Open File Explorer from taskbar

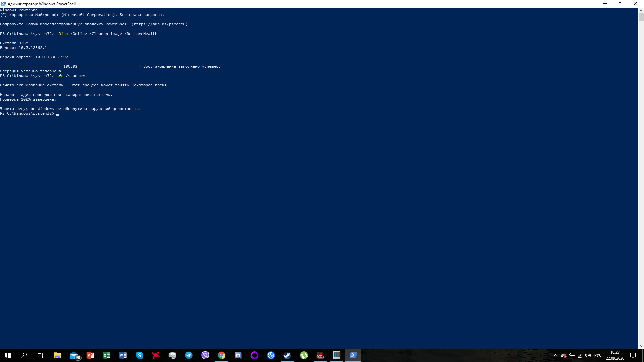pos(57,355)
